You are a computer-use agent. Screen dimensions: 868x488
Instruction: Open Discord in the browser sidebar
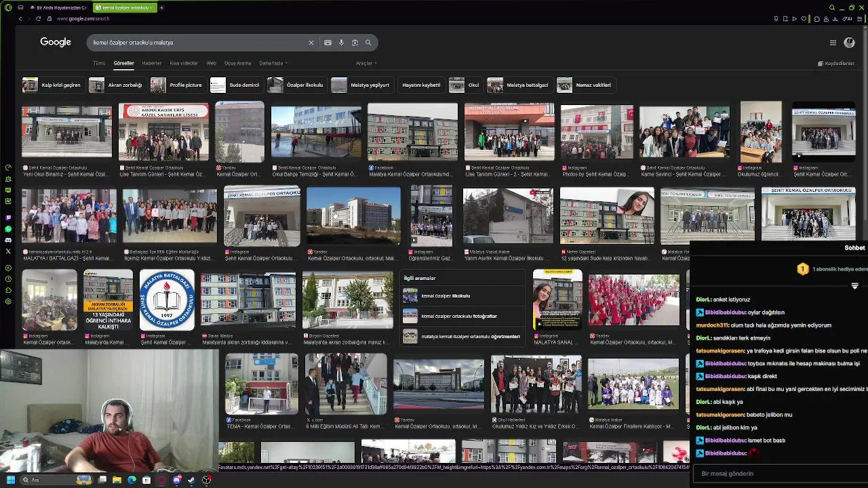(x=8, y=240)
